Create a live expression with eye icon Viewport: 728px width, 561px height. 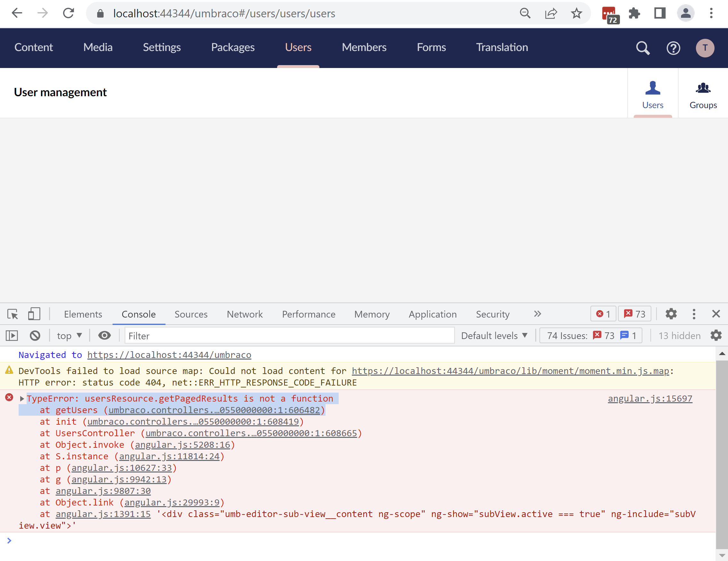click(x=104, y=335)
